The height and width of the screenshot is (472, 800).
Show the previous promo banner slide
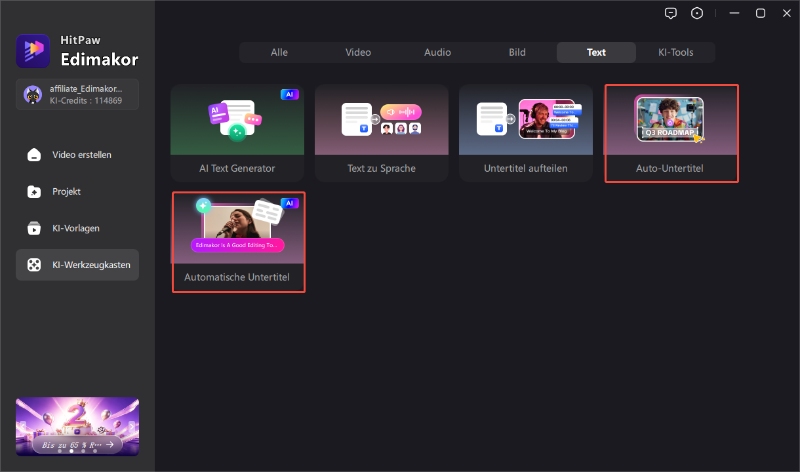click(x=22, y=426)
